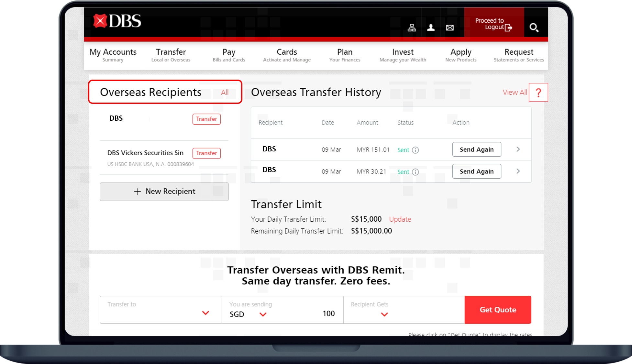632x364 pixels.
Task: Open the sitemap icon in header
Action: pyautogui.click(x=412, y=28)
